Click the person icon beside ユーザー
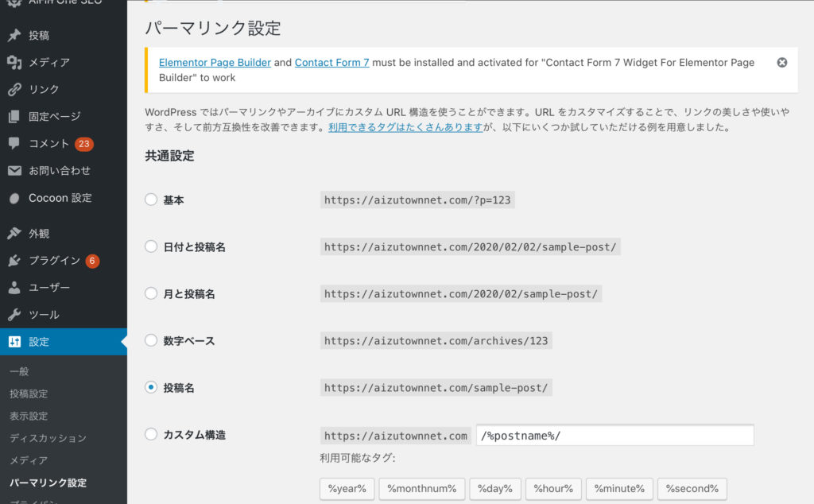 point(14,288)
